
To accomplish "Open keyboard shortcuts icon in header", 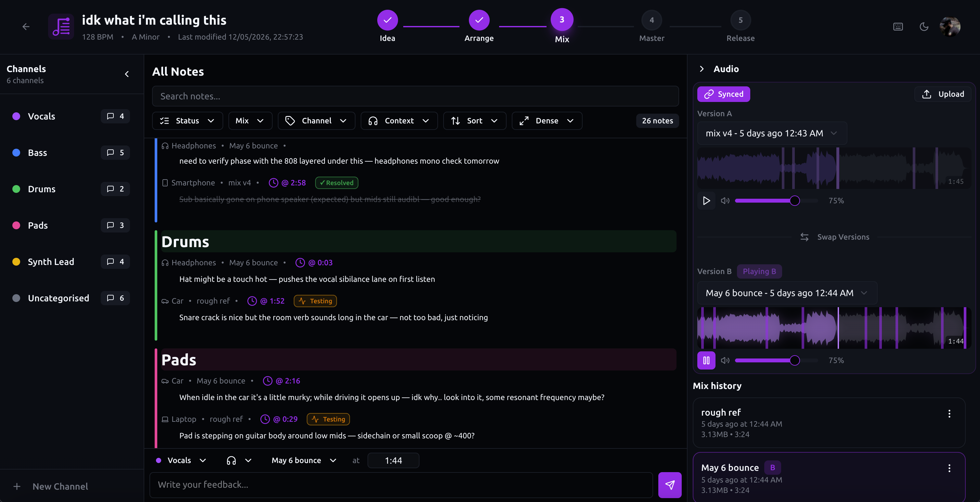I will (898, 27).
